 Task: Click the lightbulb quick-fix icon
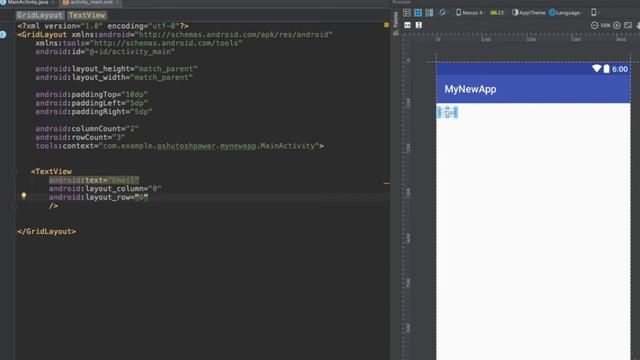pyautogui.click(x=24, y=196)
